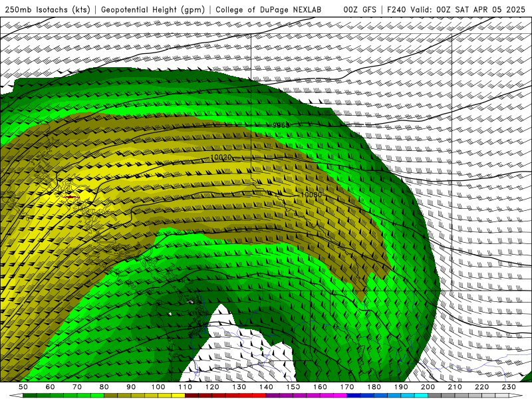The height and width of the screenshot is (399, 532).
Task: Click the "250mb Isotachs (kts)" title text
Action: click(47, 10)
